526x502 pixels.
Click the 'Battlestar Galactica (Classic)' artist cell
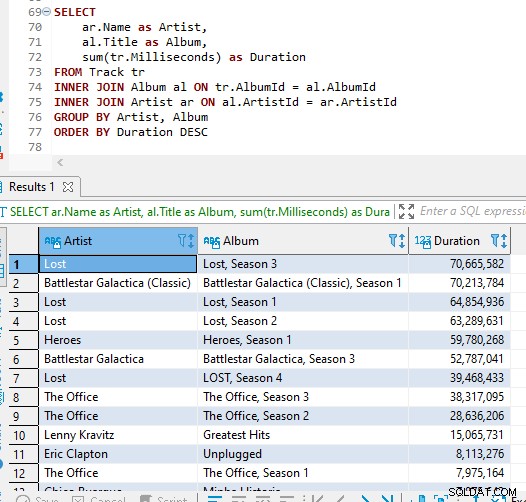(x=118, y=283)
